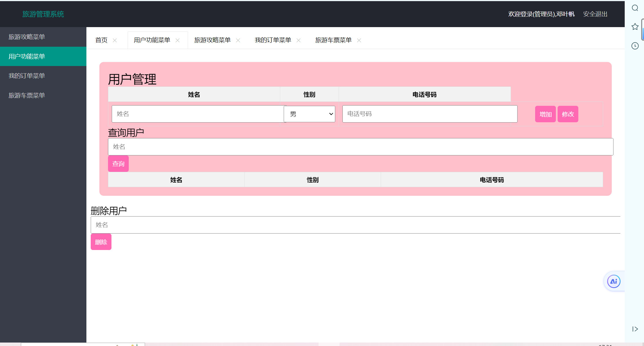Close the 旅游攻略菜单 tab
644x346 pixels.
(238, 40)
